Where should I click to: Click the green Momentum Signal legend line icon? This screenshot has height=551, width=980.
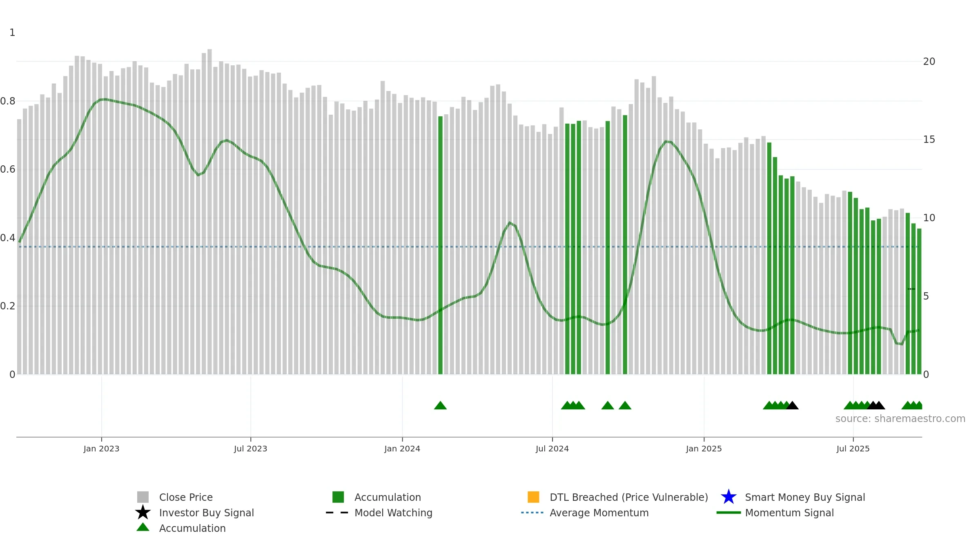coord(728,513)
